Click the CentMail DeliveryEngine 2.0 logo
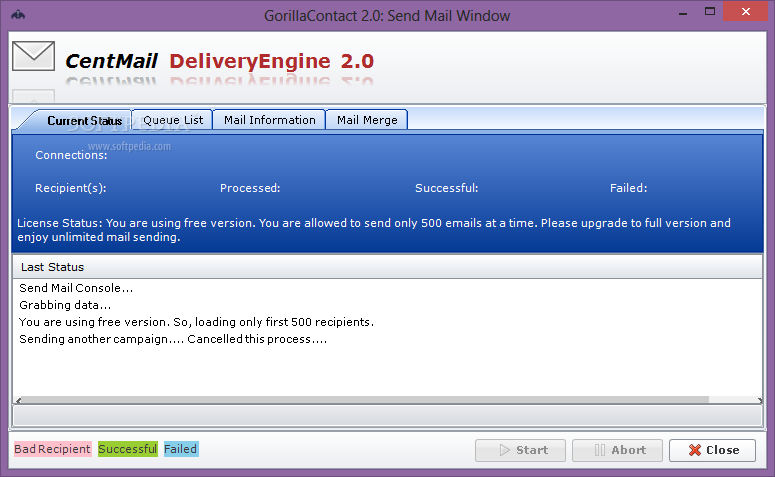The image size is (775, 477). (219, 62)
